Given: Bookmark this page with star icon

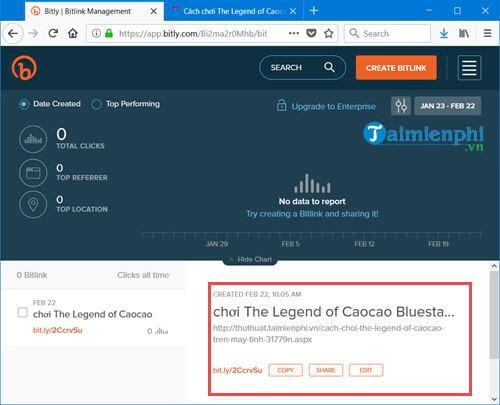Looking at the screenshot, I should [329, 33].
